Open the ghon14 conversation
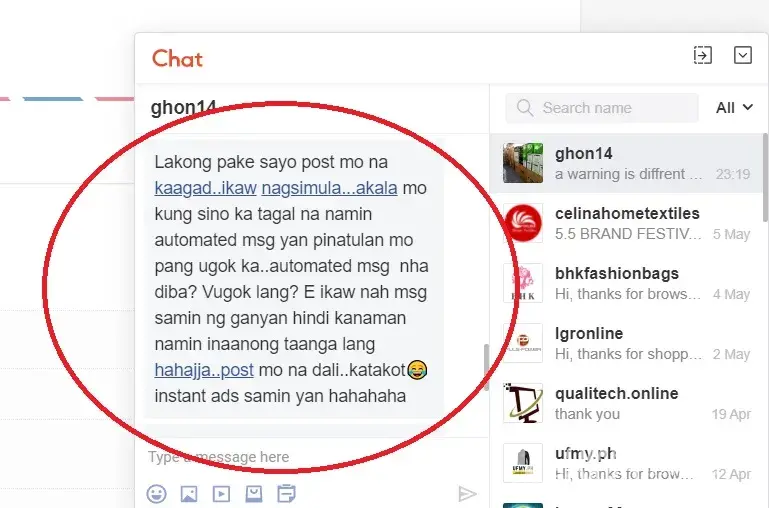 coord(626,163)
